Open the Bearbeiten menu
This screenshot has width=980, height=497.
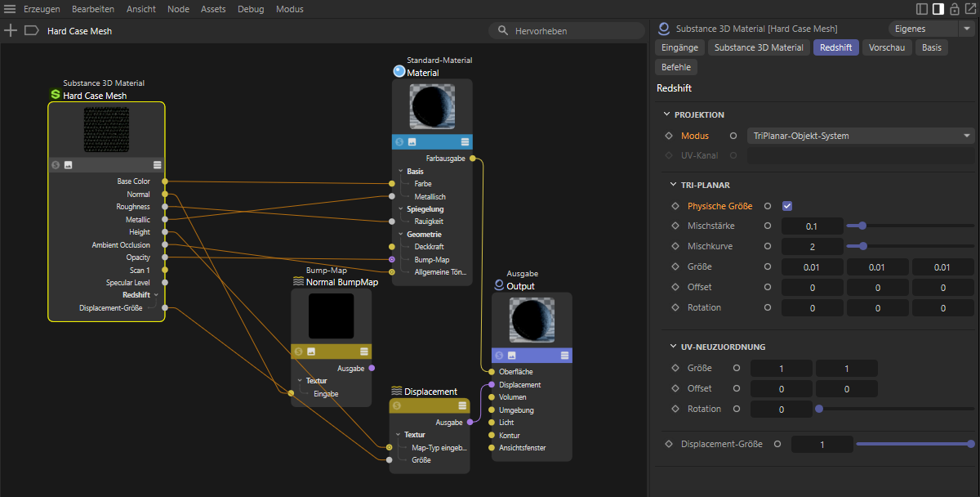click(92, 9)
